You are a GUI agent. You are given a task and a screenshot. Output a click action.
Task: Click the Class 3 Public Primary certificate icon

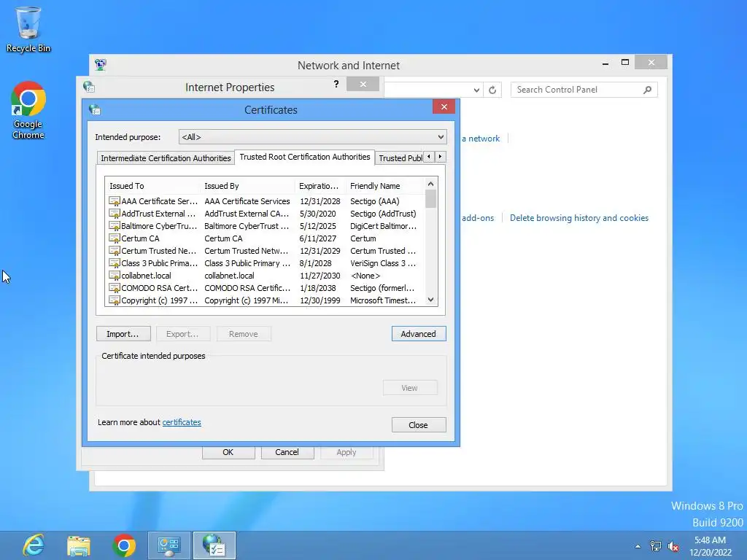click(115, 262)
